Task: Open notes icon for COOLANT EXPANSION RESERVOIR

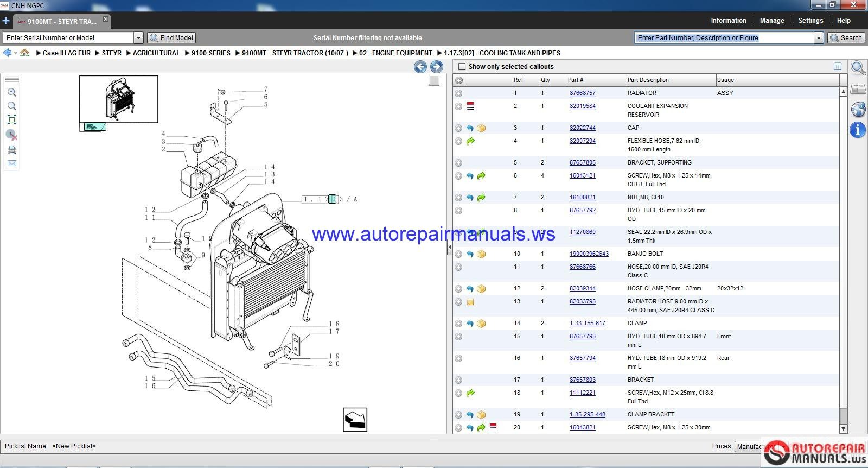Action: [470, 106]
